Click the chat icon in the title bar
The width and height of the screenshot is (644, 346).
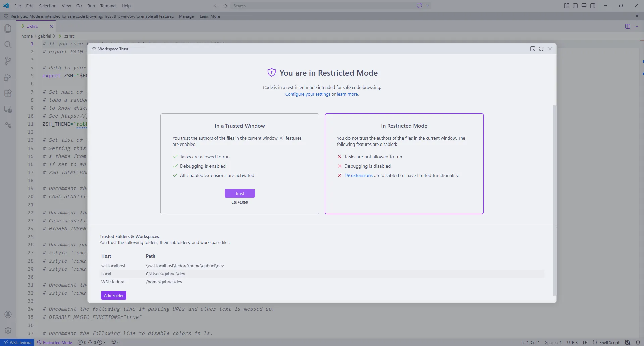tap(419, 6)
